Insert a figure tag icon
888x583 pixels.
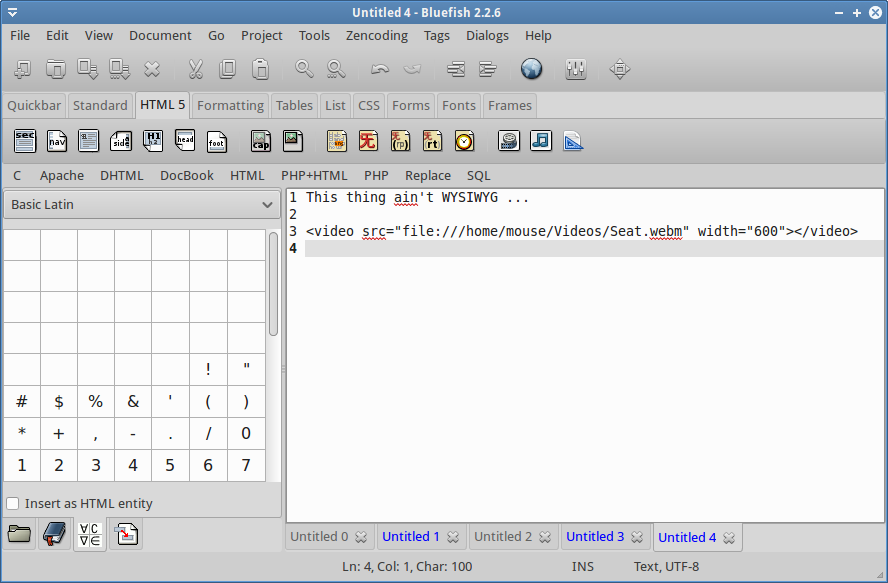293,141
